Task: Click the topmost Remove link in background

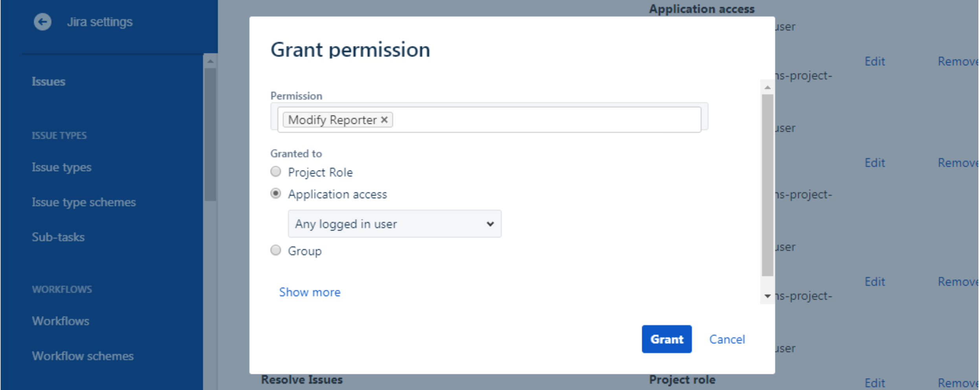Action: pos(958,61)
